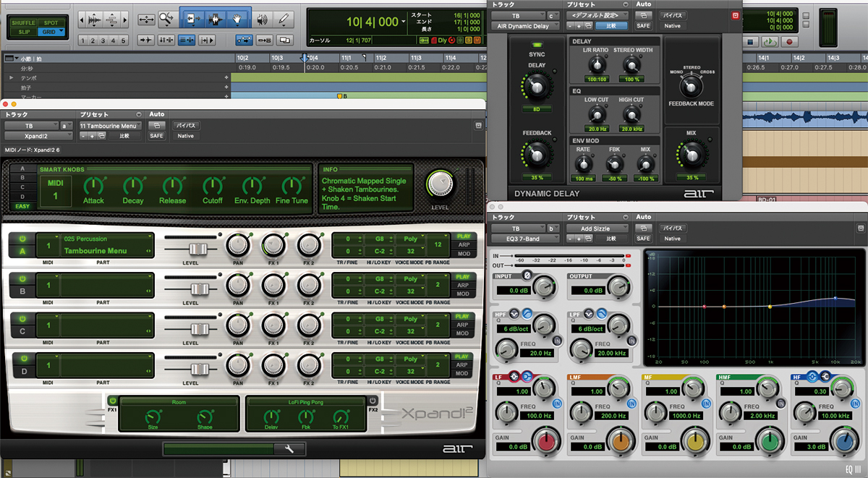Viewport: 868px width, 478px height.
Task: Select LF peak filter type icon
Action: 513,377
